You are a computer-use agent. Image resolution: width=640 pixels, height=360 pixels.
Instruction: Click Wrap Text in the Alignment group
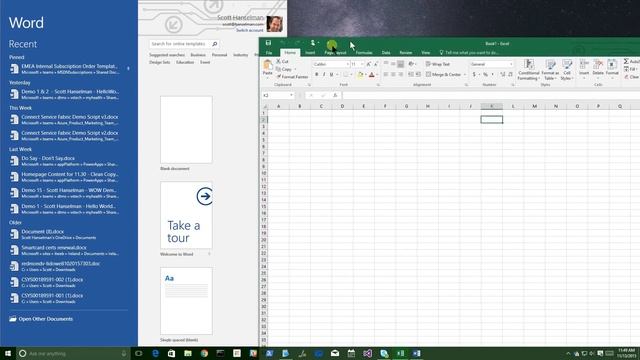(438, 64)
